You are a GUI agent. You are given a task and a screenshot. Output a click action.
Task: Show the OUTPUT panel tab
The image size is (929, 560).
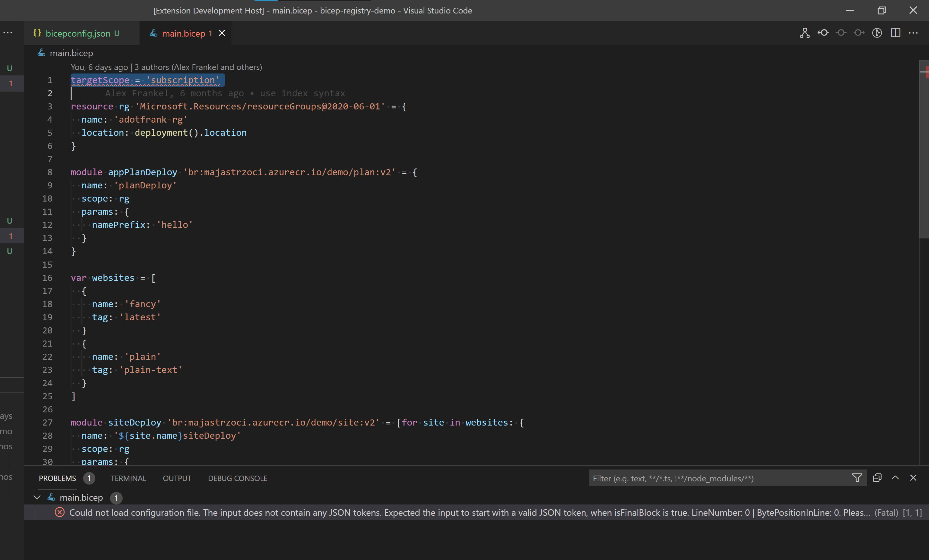(x=177, y=478)
